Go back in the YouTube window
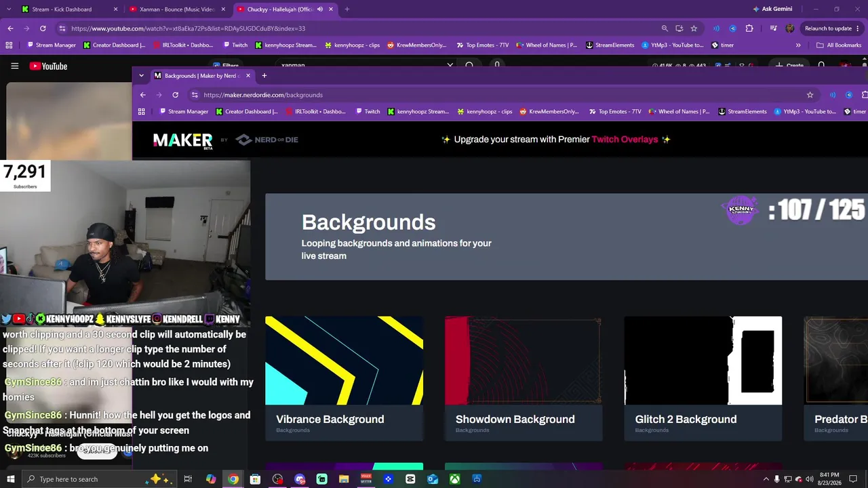868x488 pixels. pos(10,28)
